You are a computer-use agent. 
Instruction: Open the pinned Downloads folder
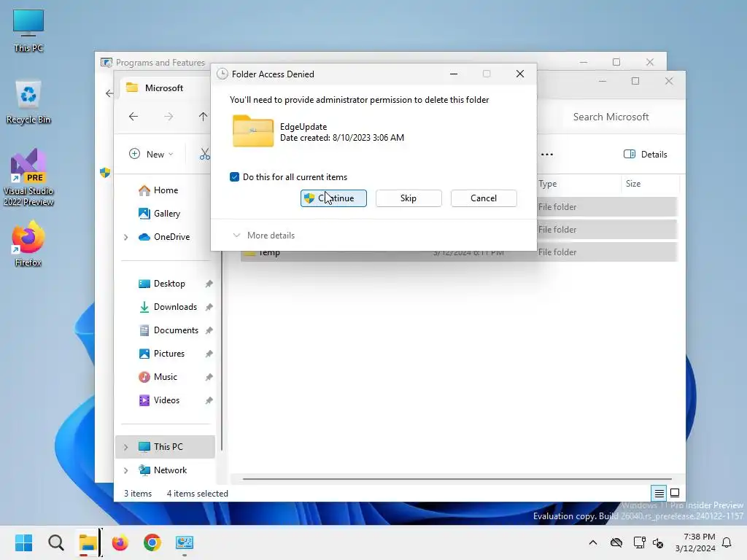pyautogui.click(x=175, y=307)
